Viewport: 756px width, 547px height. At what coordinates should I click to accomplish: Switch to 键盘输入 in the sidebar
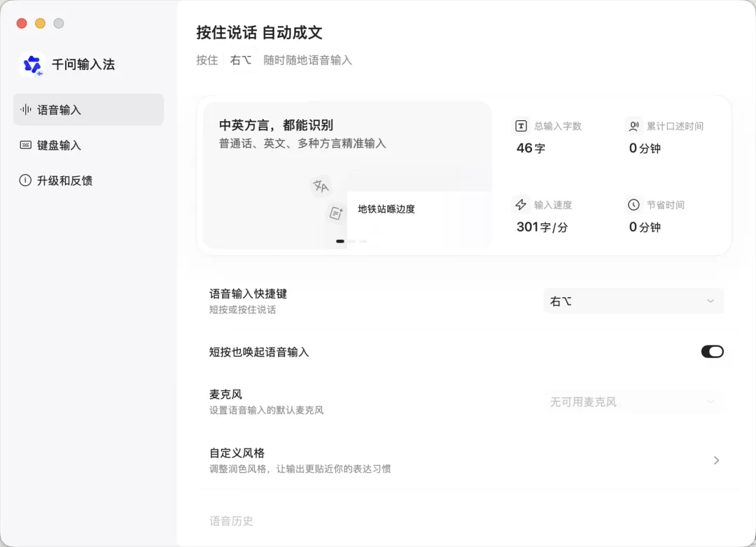coord(89,145)
